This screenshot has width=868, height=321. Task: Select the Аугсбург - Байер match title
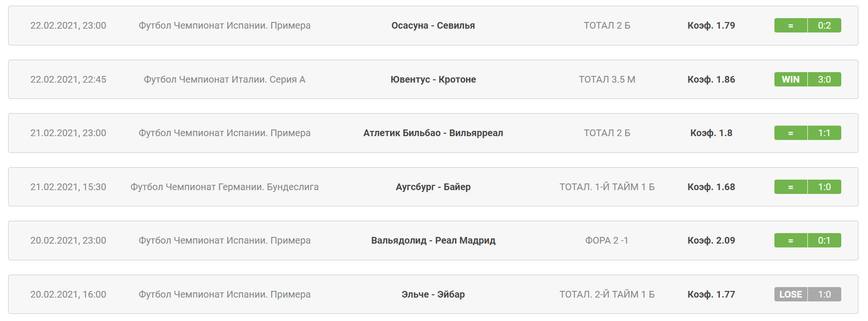pos(433,187)
